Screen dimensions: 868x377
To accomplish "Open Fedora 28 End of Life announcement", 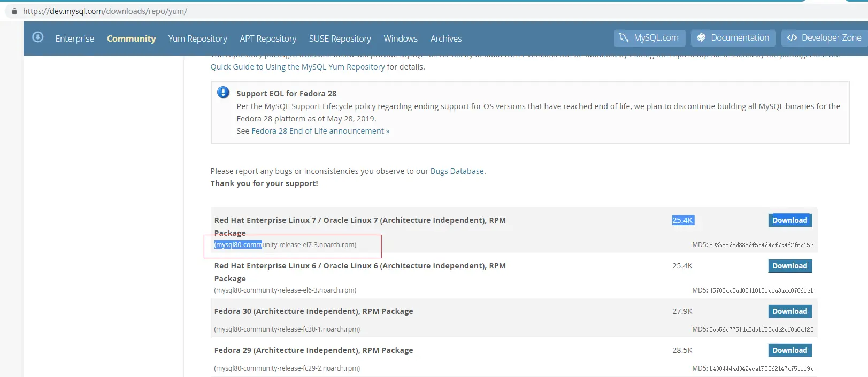I will (320, 131).
